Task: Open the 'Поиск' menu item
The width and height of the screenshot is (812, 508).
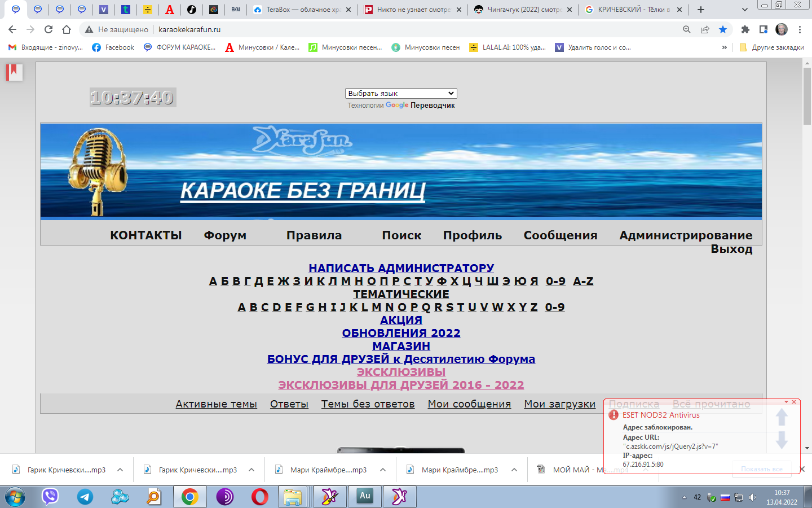Action: click(401, 235)
